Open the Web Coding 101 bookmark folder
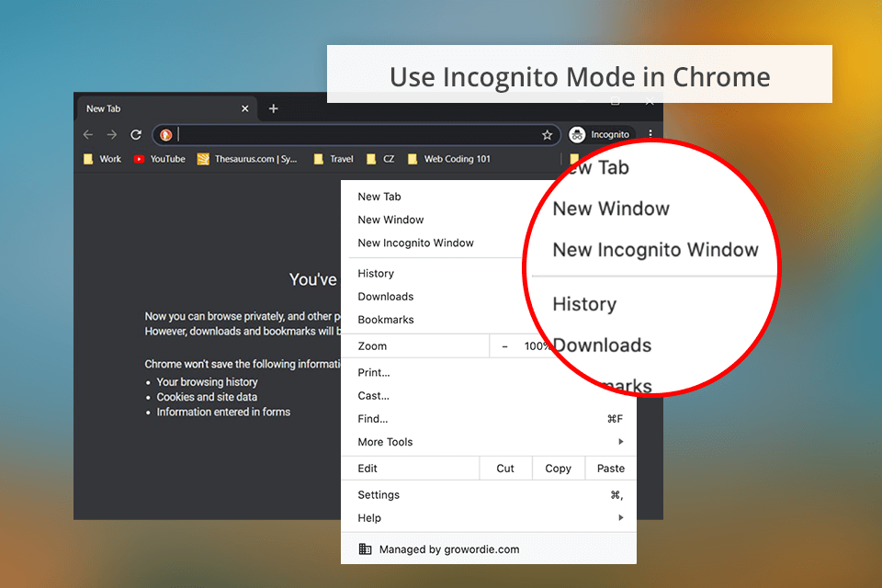This screenshot has width=882, height=588. coord(449,159)
